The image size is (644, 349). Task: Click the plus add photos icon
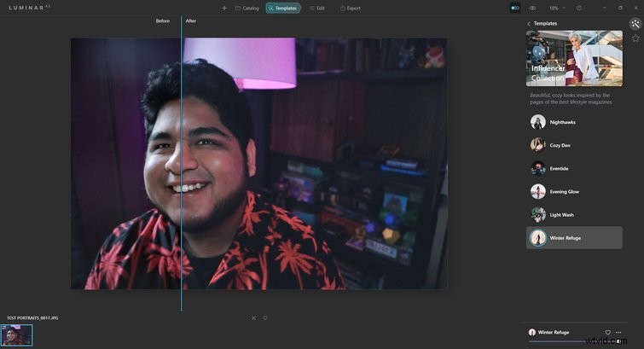pyautogui.click(x=224, y=9)
